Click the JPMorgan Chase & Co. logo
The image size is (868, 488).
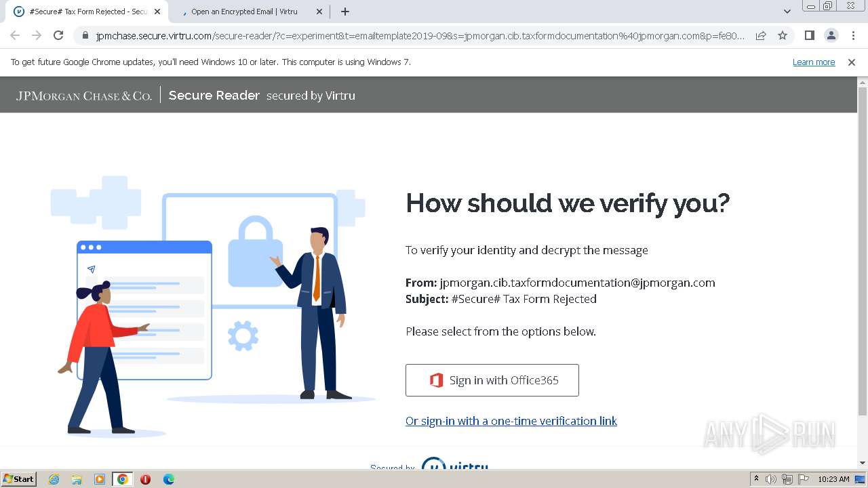click(84, 96)
